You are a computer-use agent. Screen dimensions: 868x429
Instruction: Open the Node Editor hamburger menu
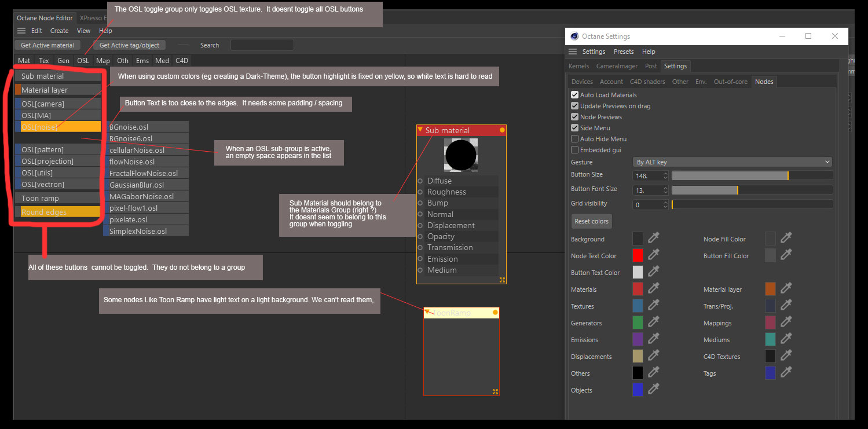(21, 31)
